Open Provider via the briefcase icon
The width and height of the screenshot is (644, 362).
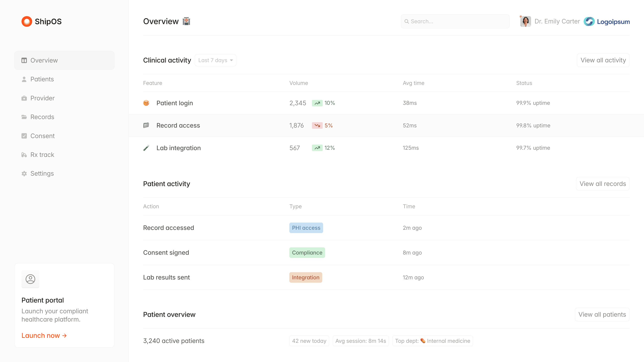click(24, 98)
